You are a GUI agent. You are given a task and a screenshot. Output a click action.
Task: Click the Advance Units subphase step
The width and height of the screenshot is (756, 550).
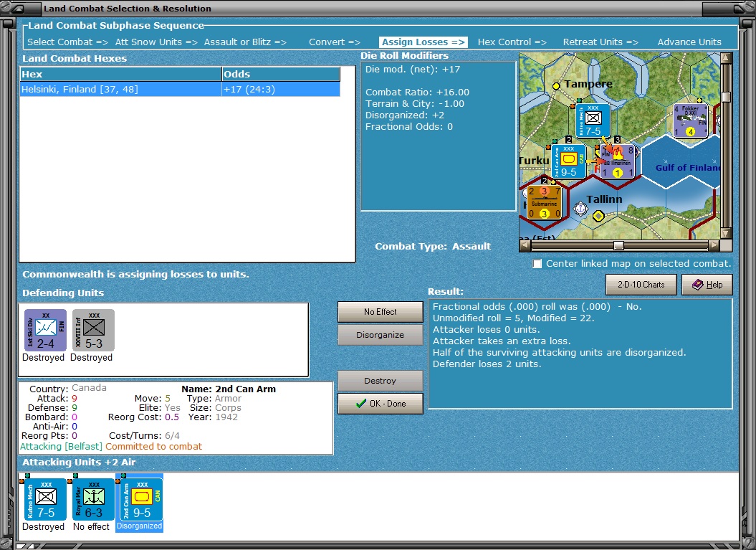(689, 42)
